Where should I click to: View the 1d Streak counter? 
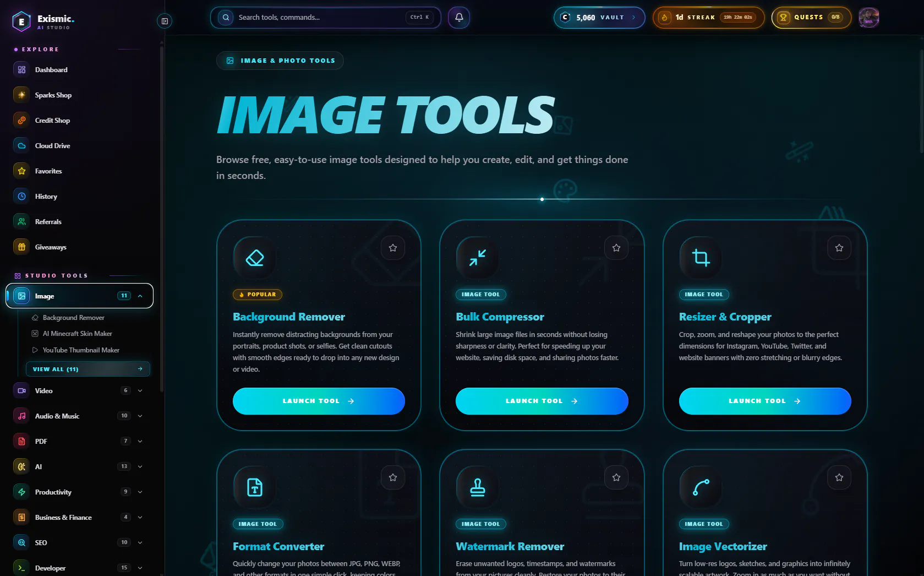pyautogui.click(x=708, y=18)
